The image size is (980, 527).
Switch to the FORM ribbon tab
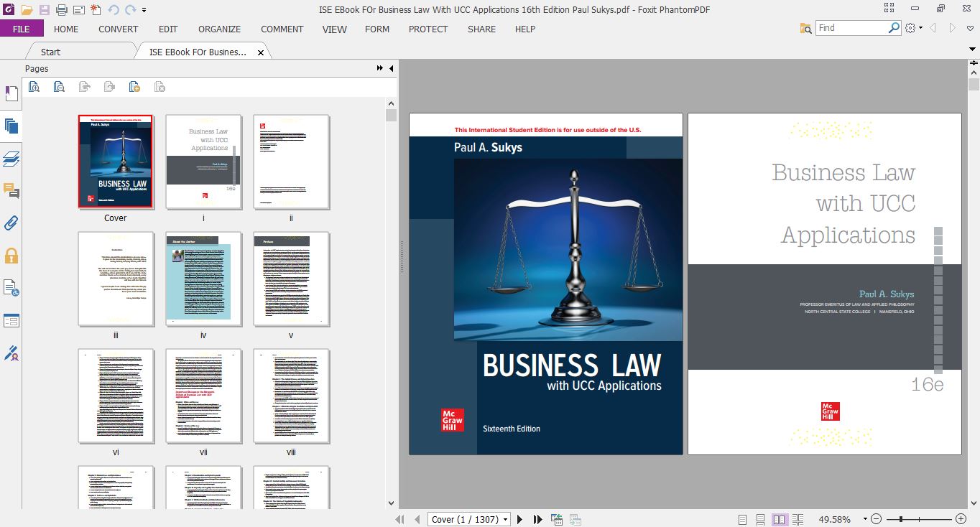pos(377,29)
